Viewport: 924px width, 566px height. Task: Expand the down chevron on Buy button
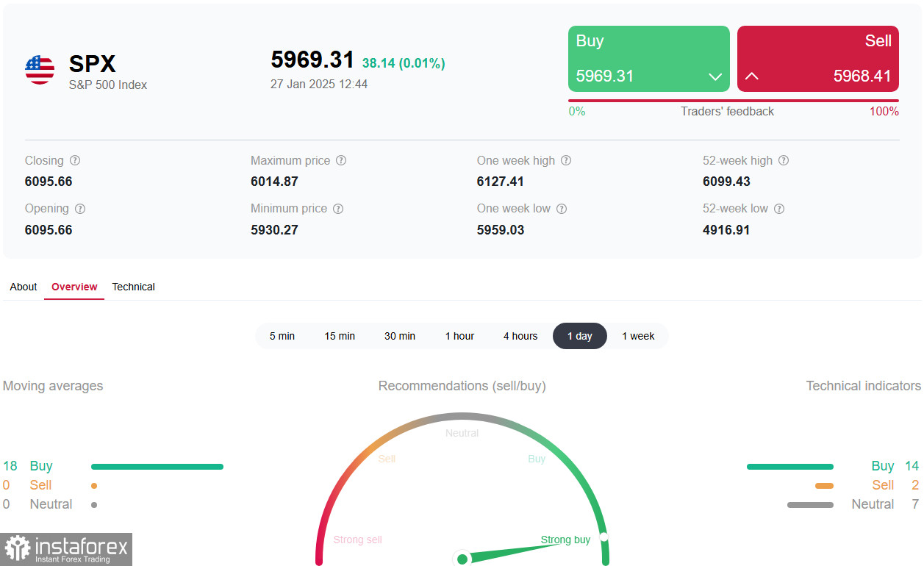pos(715,76)
